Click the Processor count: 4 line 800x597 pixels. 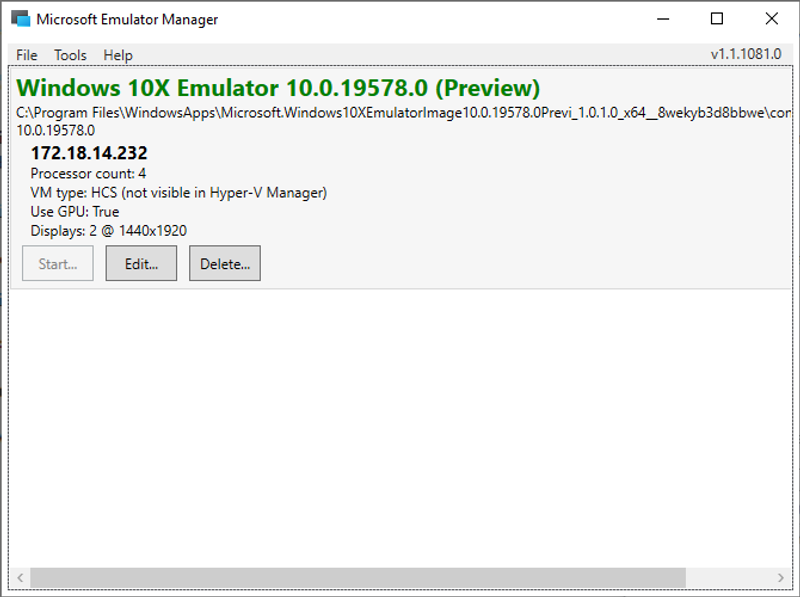(88, 173)
